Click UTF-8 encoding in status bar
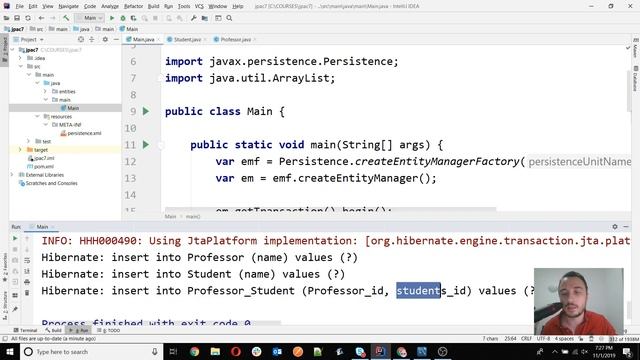The width and height of the screenshot is (640, 360). click(543, 339)
